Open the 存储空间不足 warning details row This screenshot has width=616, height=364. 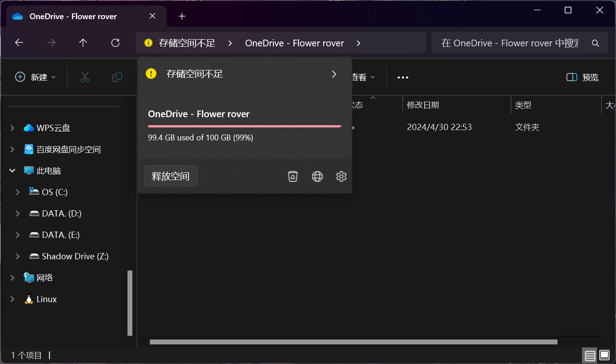tap(244, 74)
